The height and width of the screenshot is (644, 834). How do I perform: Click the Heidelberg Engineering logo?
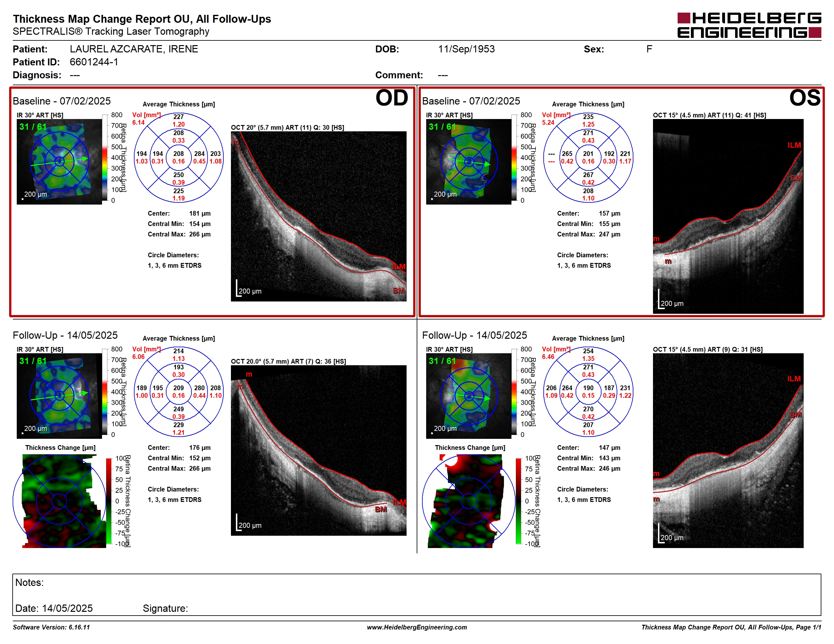tap(749, 25)
